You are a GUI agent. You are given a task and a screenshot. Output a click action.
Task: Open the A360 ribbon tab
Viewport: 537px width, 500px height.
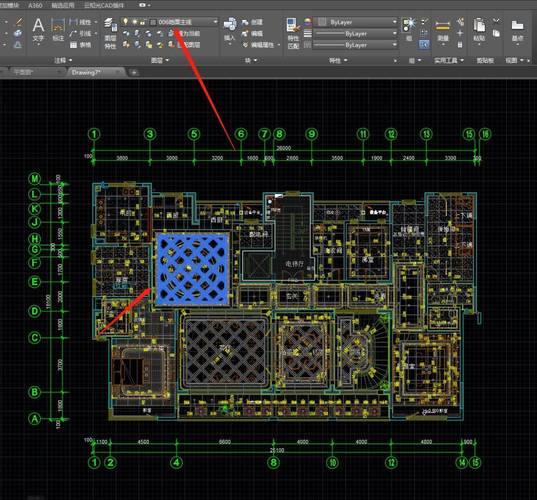[x=35, y=5]
